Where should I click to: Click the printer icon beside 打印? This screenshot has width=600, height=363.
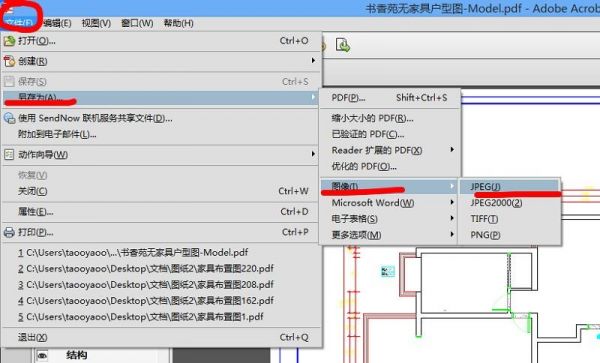point(9,232)
